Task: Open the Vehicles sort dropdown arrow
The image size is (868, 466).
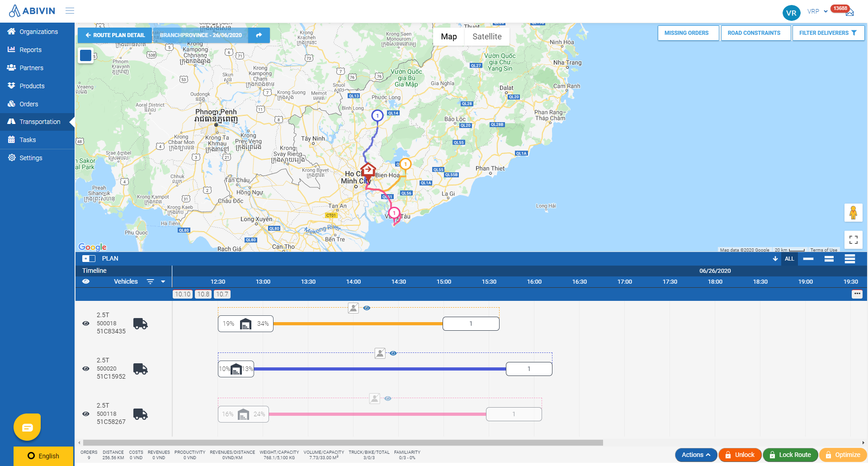Action: point(163,281)
